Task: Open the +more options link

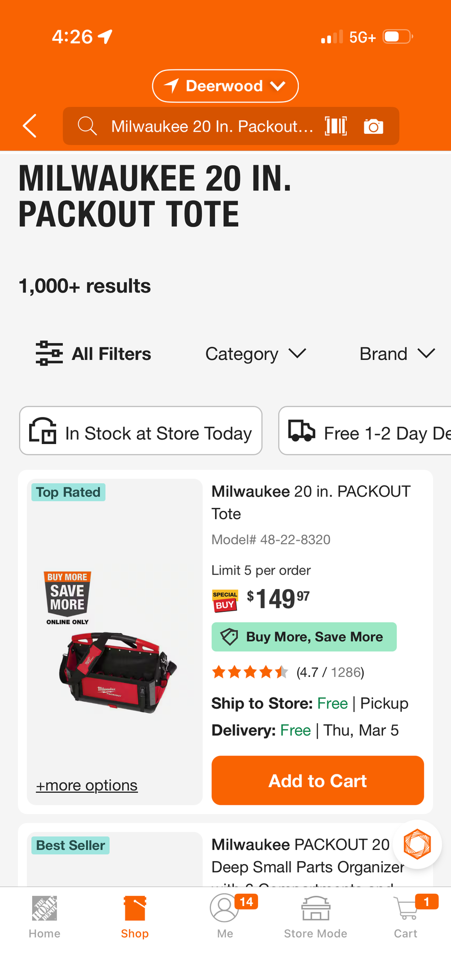Action: pyautogui.click(x=87, y=785)
